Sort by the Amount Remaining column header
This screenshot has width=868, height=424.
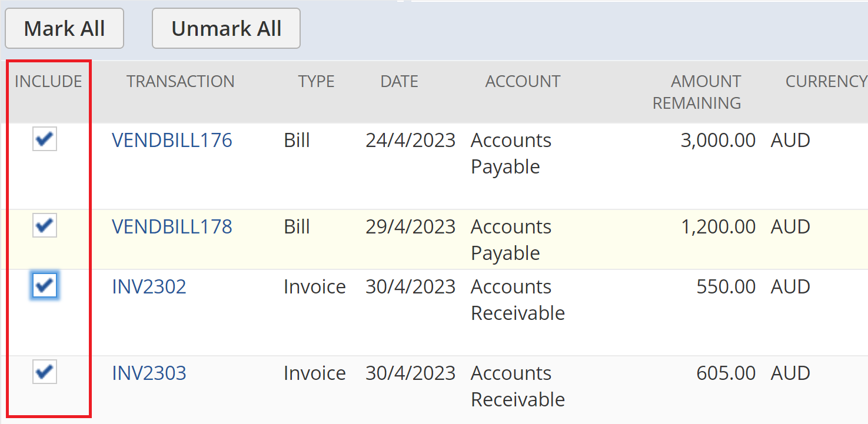pyautogui.click(x=697, y=92)
